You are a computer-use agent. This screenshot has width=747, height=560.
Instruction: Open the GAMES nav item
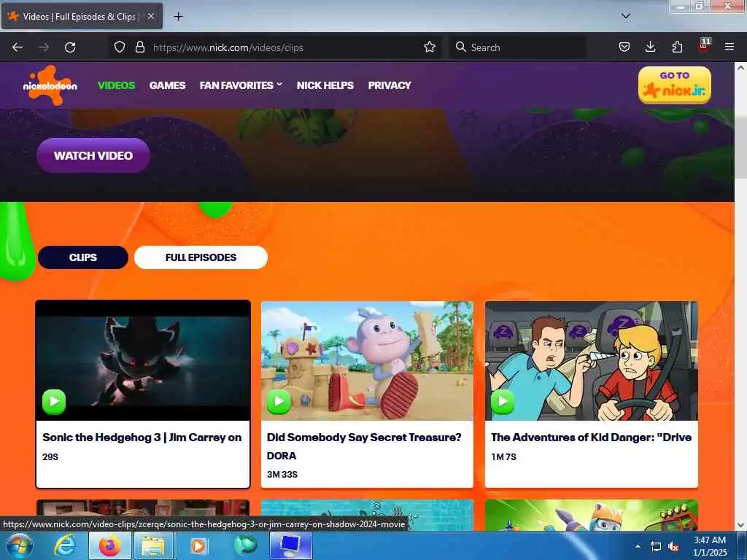(x=167, y=85)
